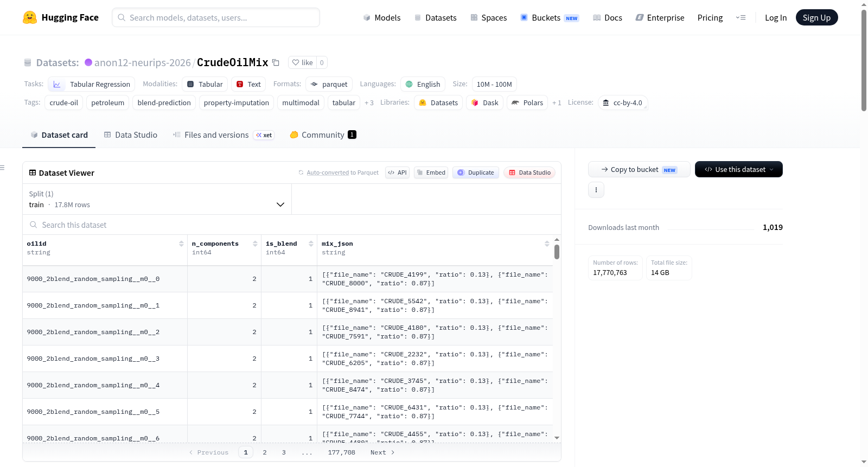Open the Files and versions tab
Image resolution: width=868 pixels, height=467 pixels.
(224, 135)
